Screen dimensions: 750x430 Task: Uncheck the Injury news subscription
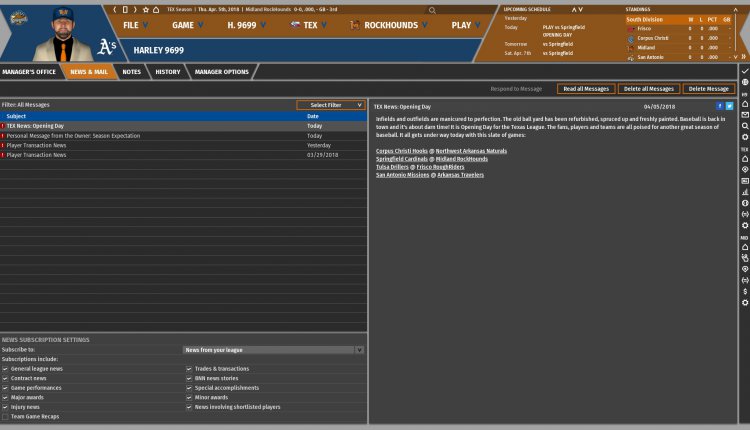5,407
